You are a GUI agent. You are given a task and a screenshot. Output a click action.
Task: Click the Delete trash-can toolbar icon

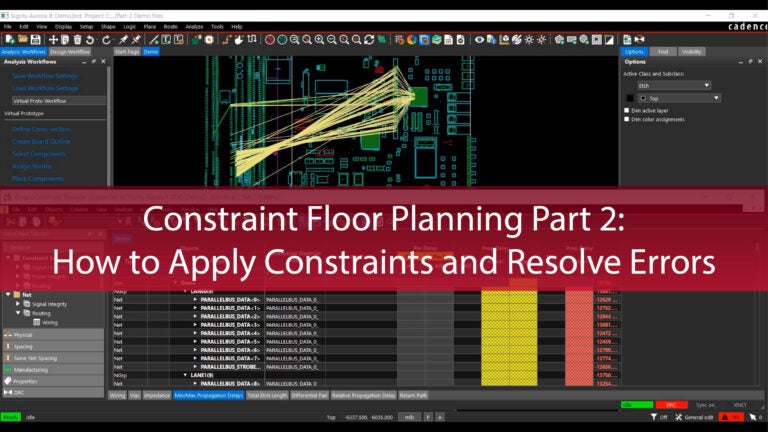[x=77, y=40]
